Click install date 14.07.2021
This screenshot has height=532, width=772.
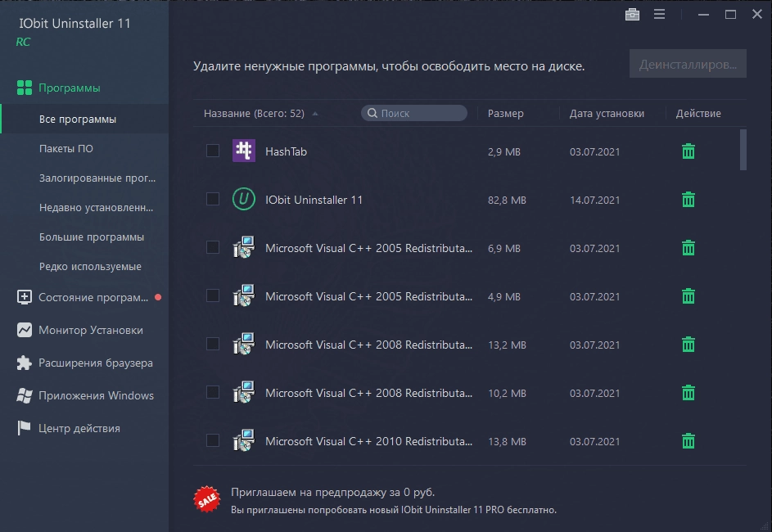tap(594, 201)
